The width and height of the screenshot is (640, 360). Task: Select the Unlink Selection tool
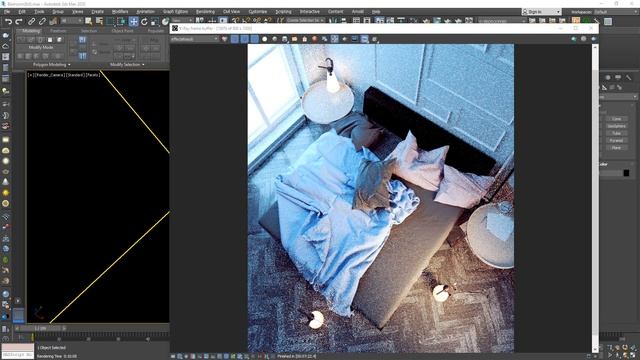42,21
